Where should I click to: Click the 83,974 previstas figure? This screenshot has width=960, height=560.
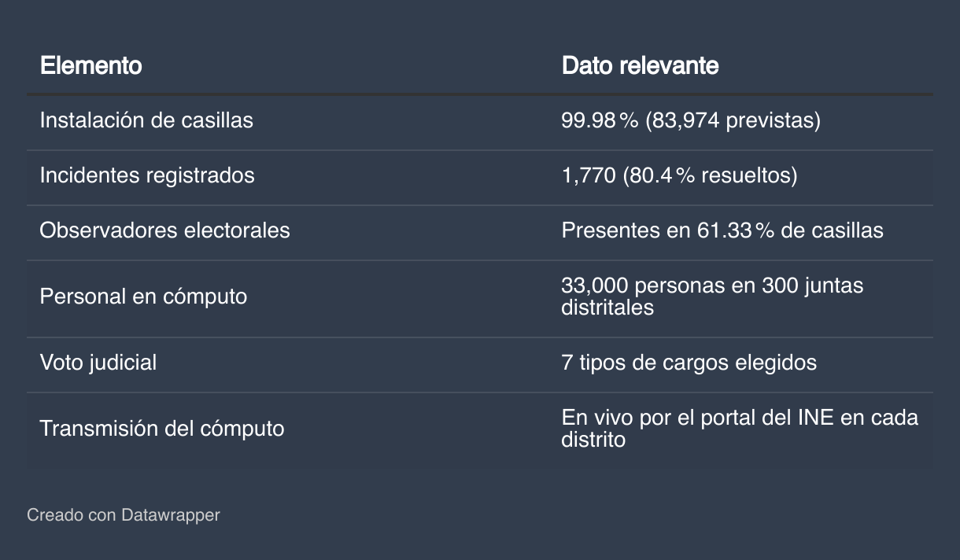[x=733, y=120]
